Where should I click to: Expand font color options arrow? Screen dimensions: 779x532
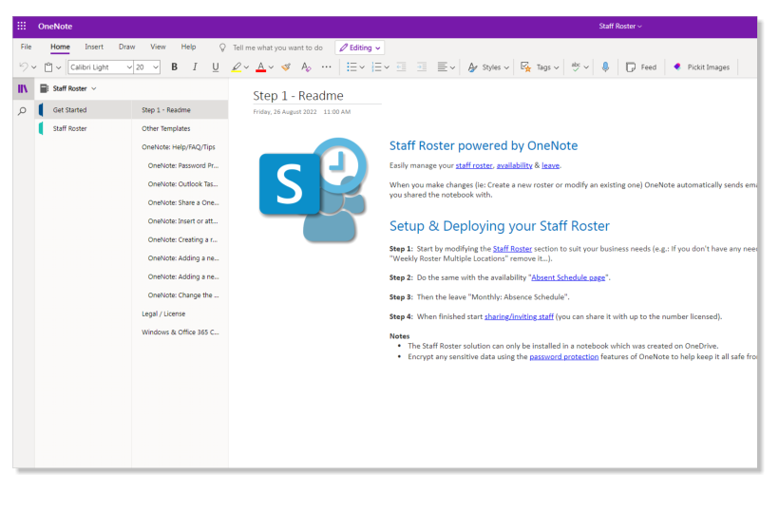pos(271,67)
